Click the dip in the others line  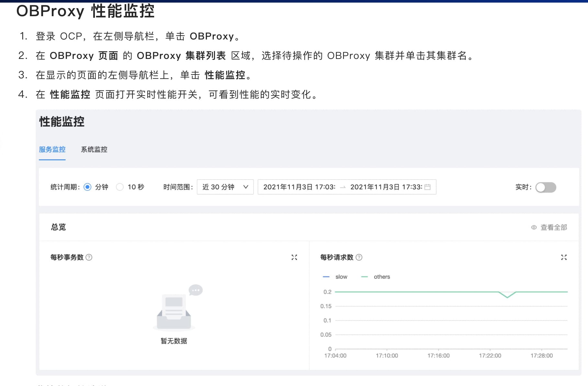(507, 297)
